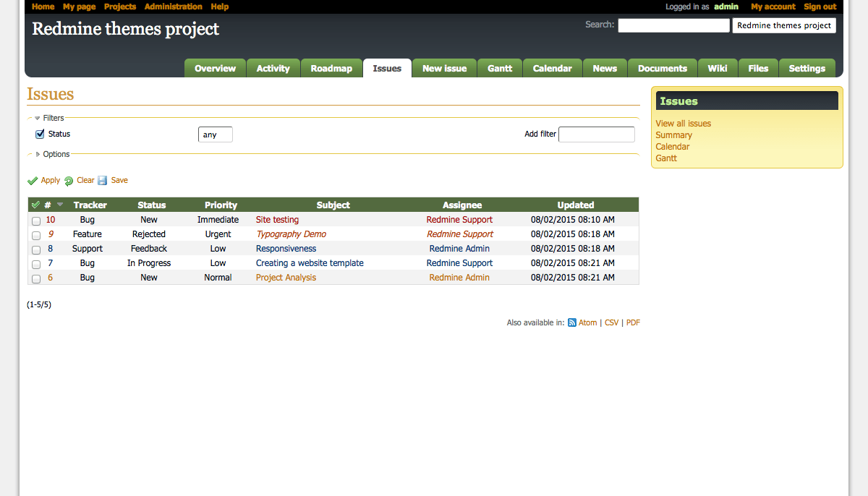Image resolution: width=868 pixels, height=496 pixels.
Task: Open Projects in top menu
Action: coord(120,7)
